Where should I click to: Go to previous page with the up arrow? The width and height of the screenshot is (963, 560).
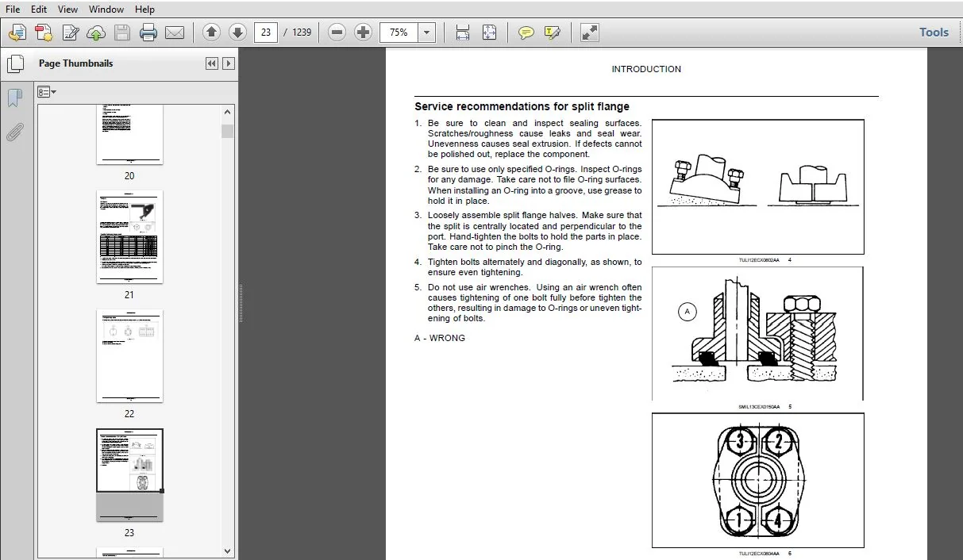tap(211, 33)
